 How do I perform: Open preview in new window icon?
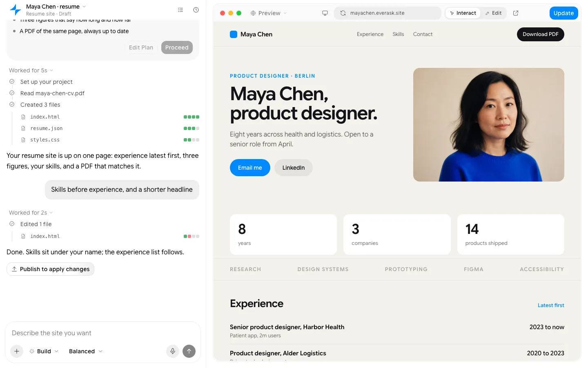tap(516, 13)
